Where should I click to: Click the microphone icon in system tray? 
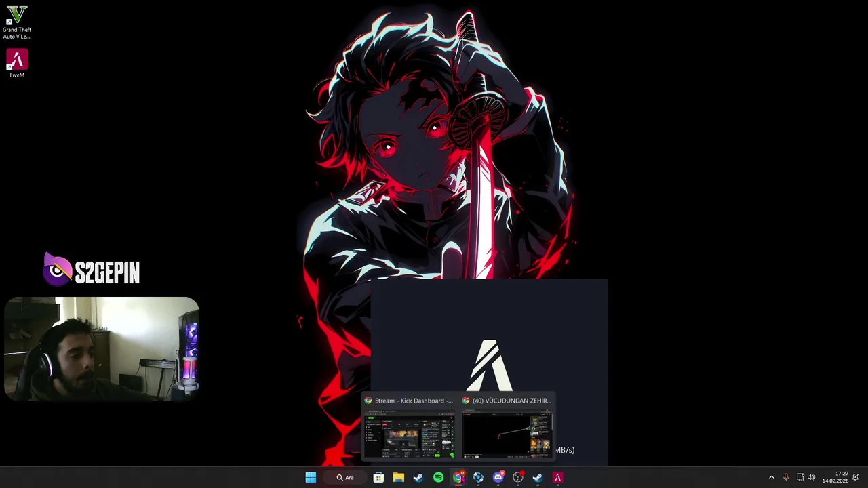786,477
